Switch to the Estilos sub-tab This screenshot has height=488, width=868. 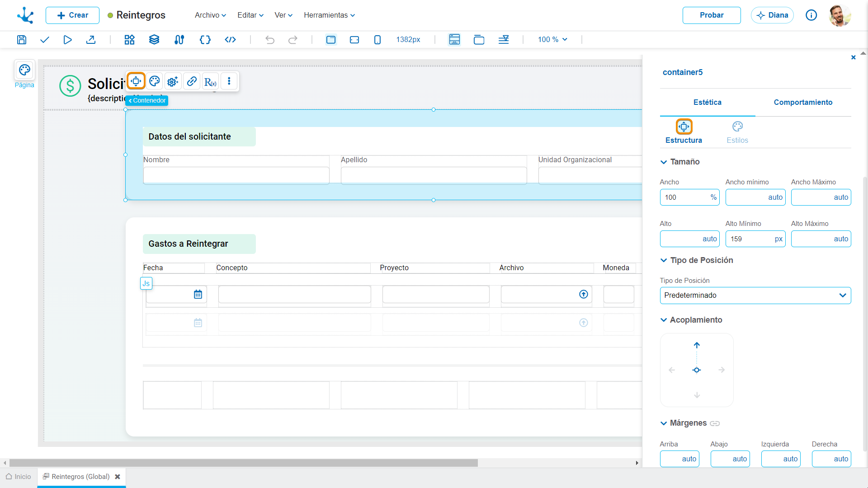737,132
